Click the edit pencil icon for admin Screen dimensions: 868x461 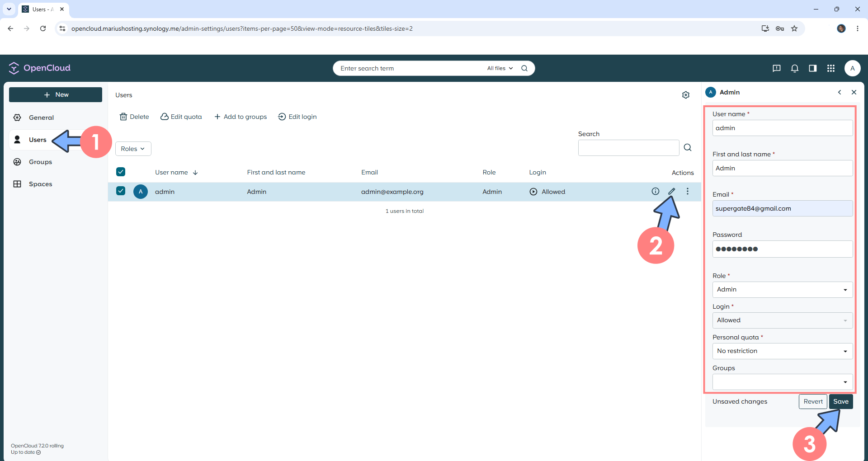672,191
